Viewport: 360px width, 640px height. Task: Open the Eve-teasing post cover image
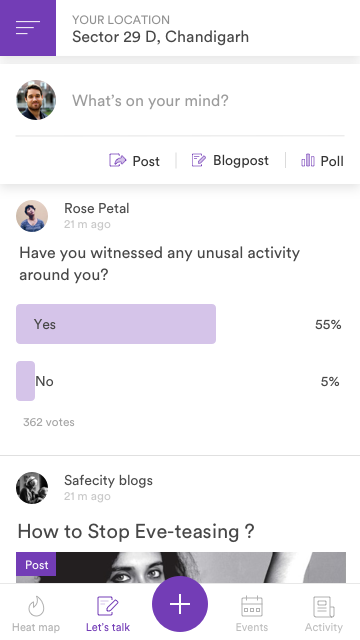point(181,567)
